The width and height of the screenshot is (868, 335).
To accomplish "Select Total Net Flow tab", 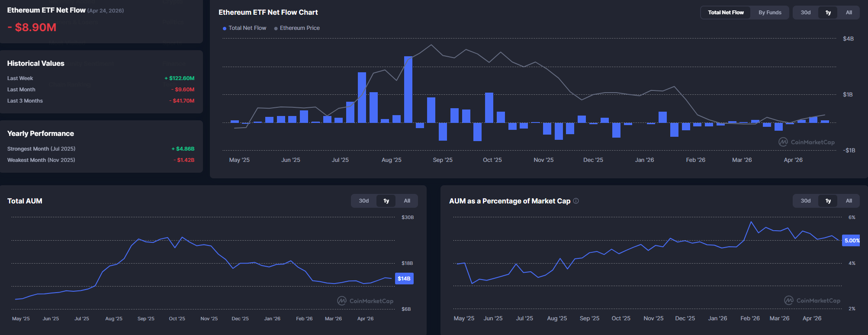I will [x=726, y=13].
